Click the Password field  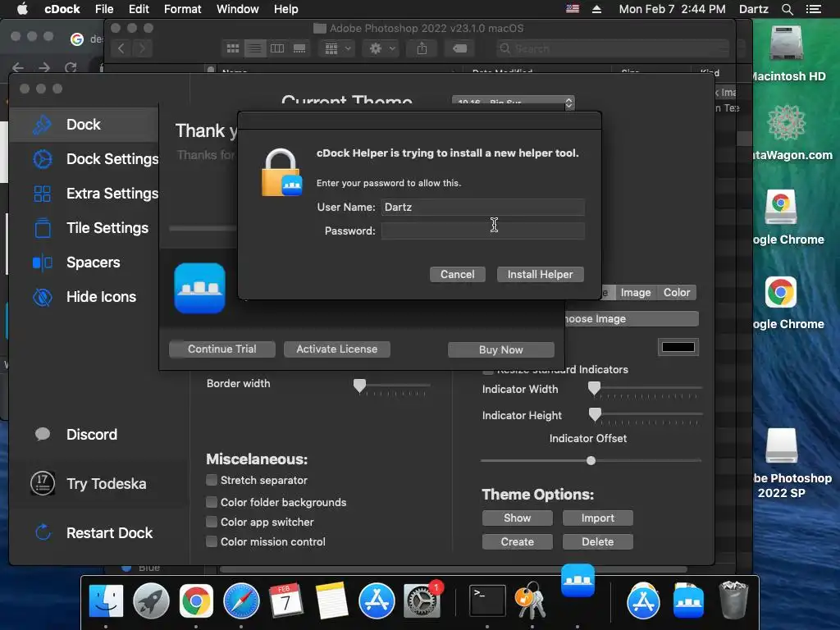[482, 231]
